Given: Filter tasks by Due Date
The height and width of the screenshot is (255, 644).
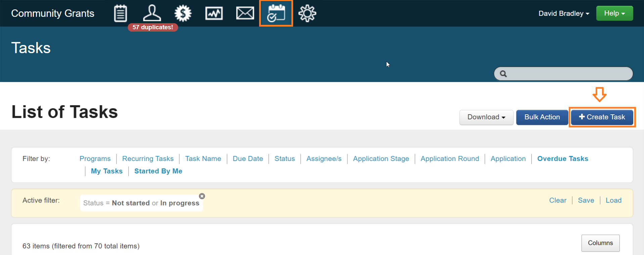Looking at the screenshot, I should [248, 159].
